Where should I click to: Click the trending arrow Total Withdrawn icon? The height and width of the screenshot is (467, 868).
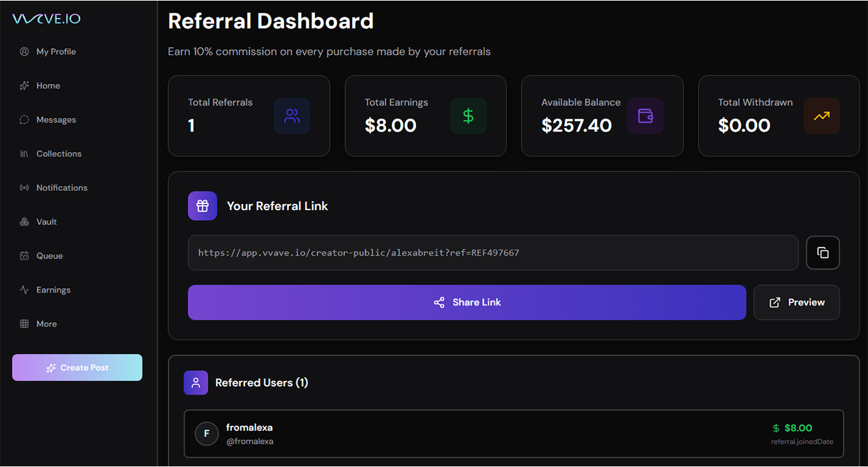[x=821, y=116]
